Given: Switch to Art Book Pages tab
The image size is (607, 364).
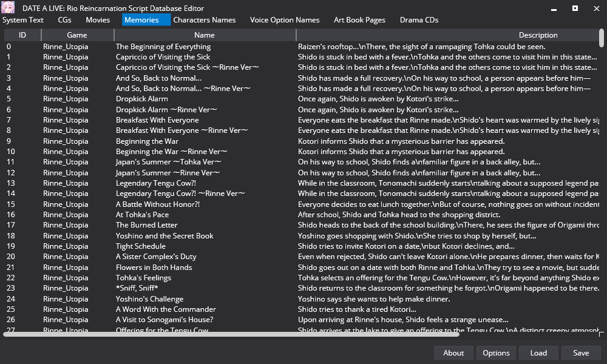Looking at the screenshot, I should 359,20.
